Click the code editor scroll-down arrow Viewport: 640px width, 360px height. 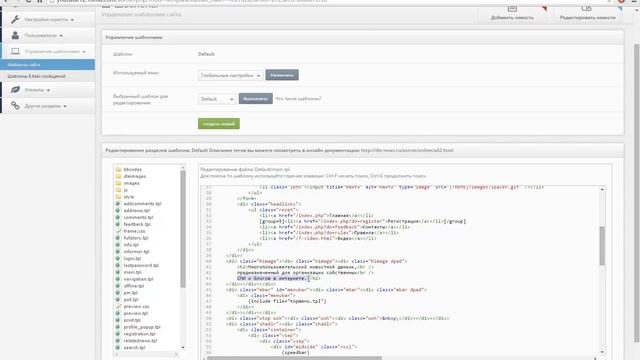(x=602, y=352)
